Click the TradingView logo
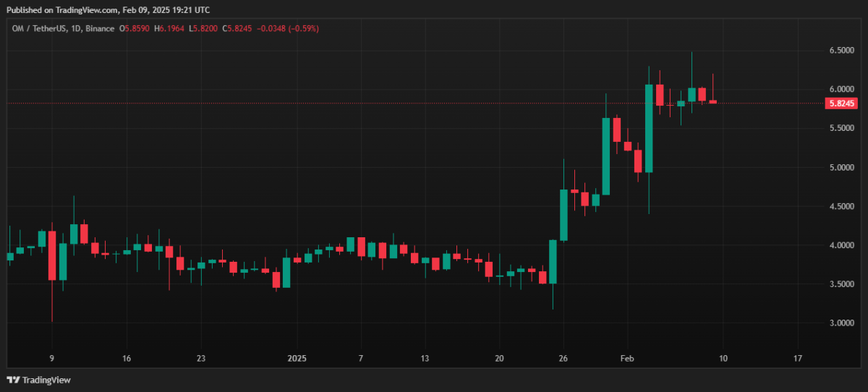Image resolution: width=868 pixels, height=392 pixels. point(39,380)
